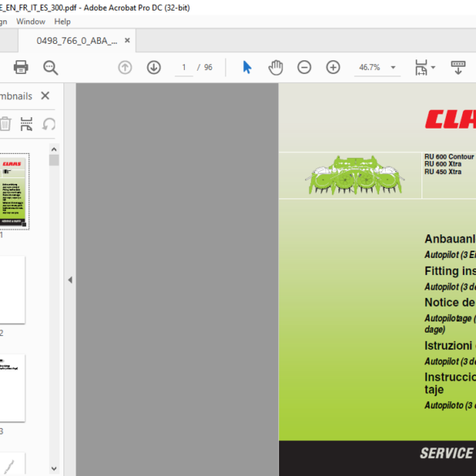
Task: Go to next page arrow
Action: point(154,67)
